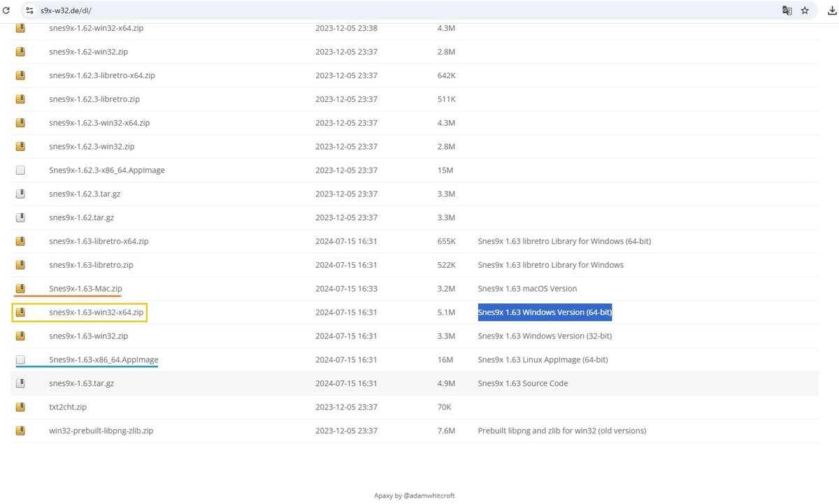
Task: Click zip icon for snes9x-1.63-win32.zip
Action: (20, 336)
